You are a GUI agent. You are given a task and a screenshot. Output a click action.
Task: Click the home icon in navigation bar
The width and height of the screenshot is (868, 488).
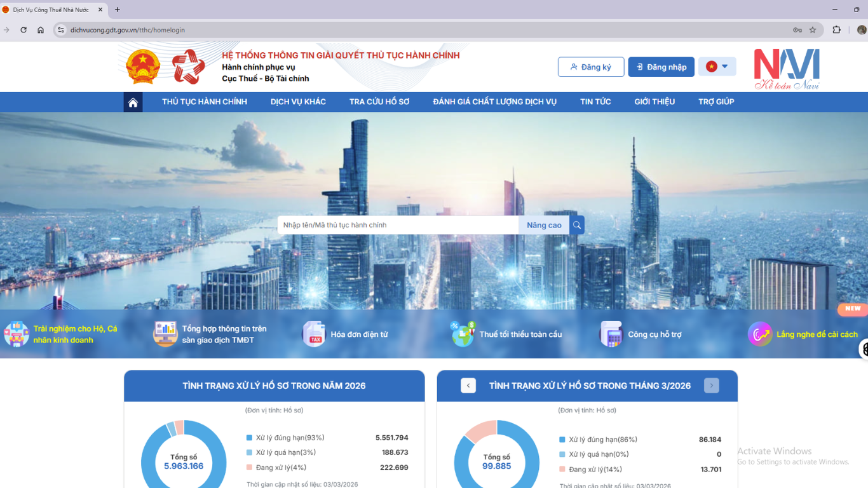133,102
